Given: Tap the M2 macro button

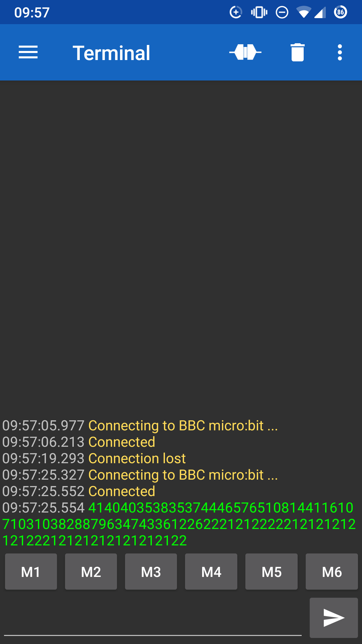Looking at the screenshot, I should [x=91, y=572].
